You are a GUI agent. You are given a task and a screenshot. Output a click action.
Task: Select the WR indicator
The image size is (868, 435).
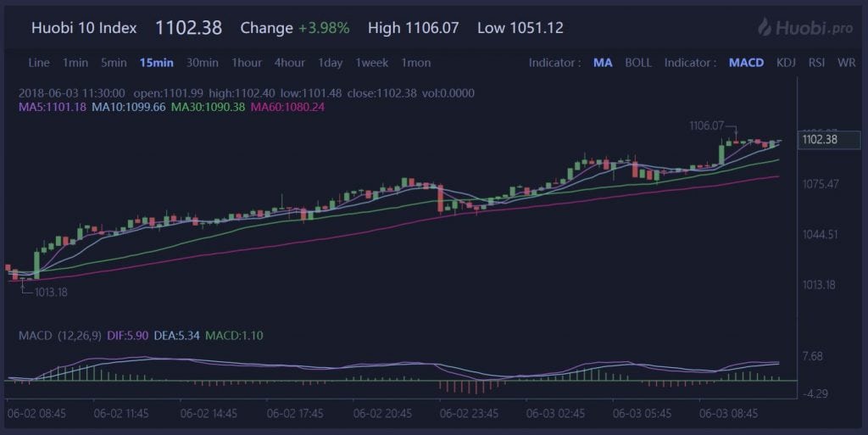tap(845, 63)
